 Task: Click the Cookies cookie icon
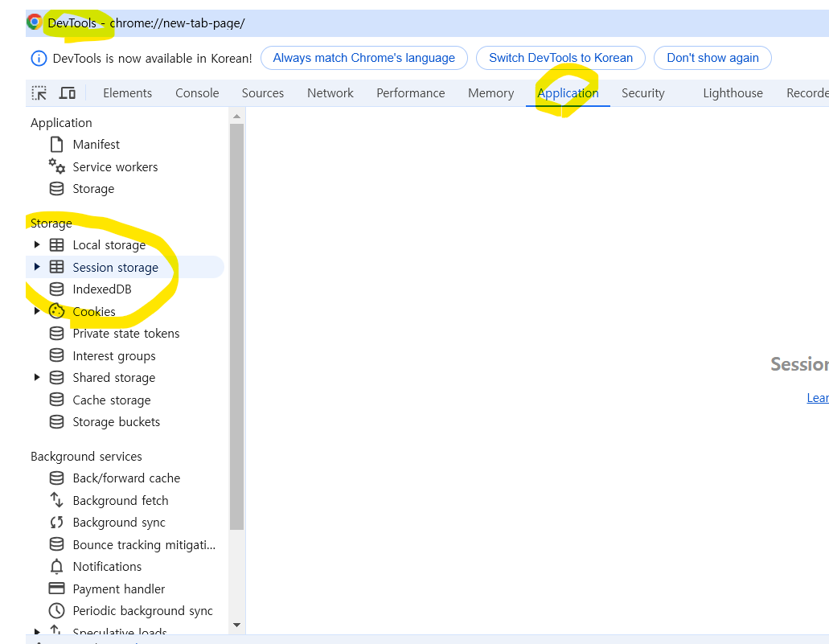[x=56, y=311]
